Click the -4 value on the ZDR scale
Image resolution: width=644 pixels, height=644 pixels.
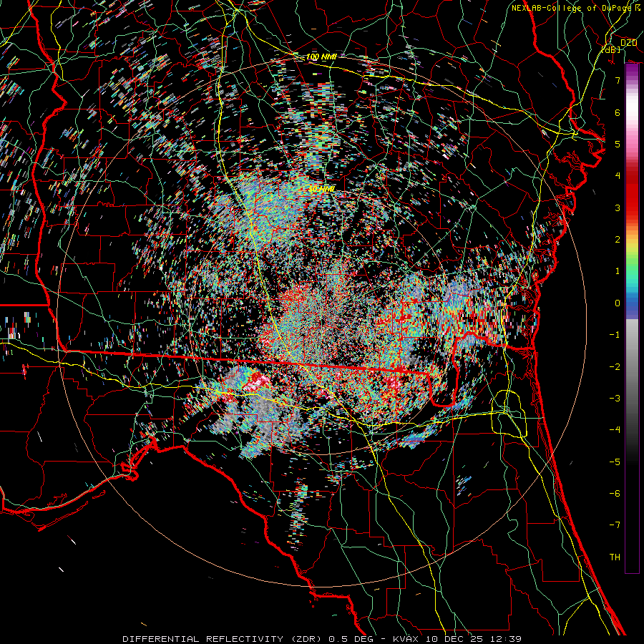(615, 430)
